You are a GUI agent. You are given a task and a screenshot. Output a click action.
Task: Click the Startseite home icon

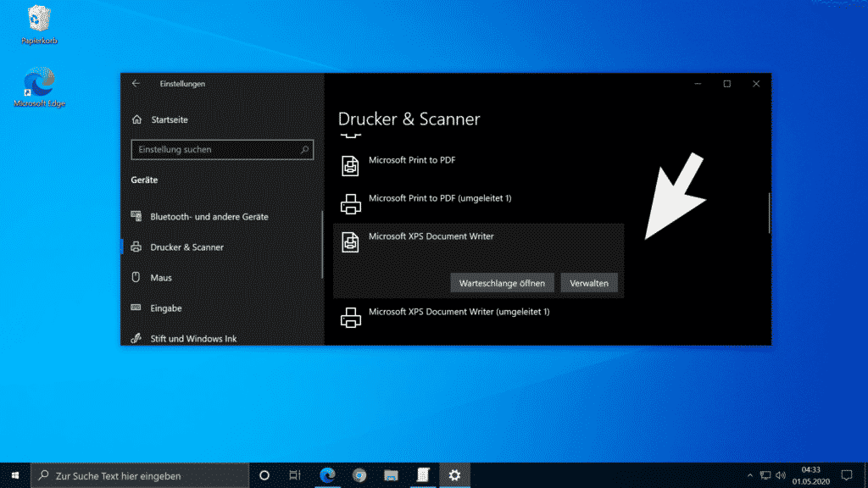point(136,119)
